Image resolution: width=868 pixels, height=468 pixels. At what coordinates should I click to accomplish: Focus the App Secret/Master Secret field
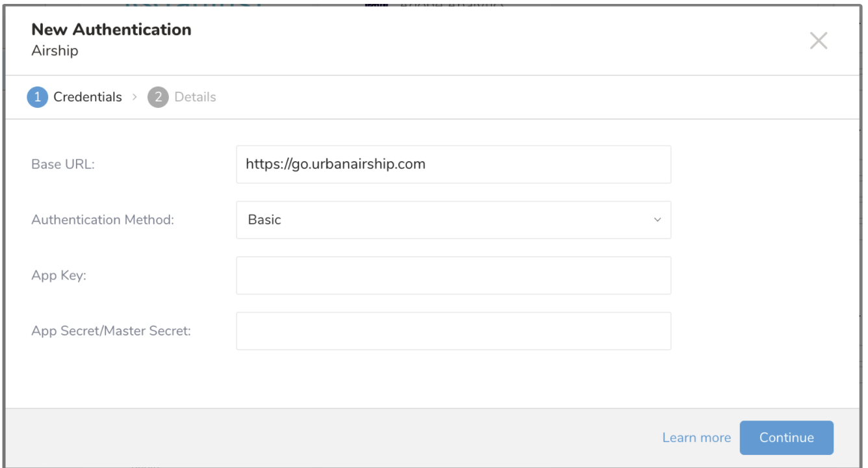(x=453, y=331)
